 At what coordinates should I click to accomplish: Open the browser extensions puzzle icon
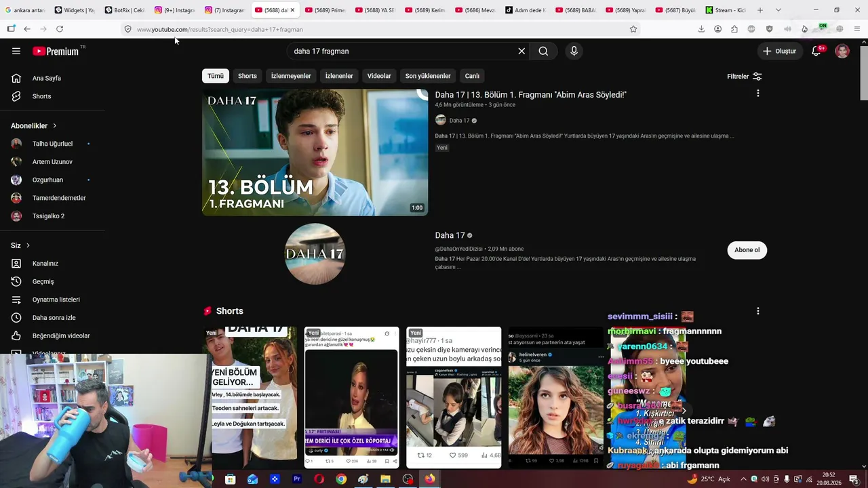tap(734, 29)
